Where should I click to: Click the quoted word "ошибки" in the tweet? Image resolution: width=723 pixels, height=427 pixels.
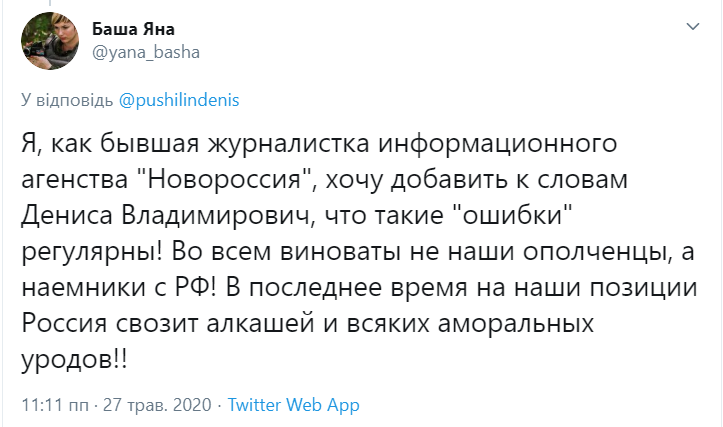(510, 215)
